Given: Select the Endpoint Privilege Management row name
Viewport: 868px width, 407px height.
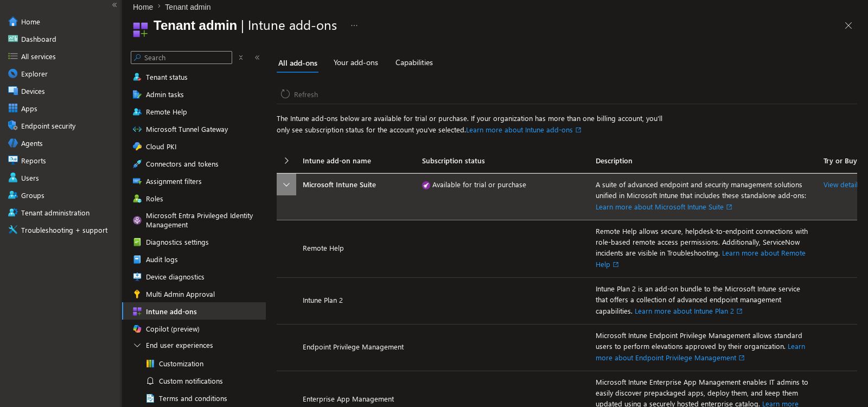Looking at the screenshot, I should tap(353, 347).
